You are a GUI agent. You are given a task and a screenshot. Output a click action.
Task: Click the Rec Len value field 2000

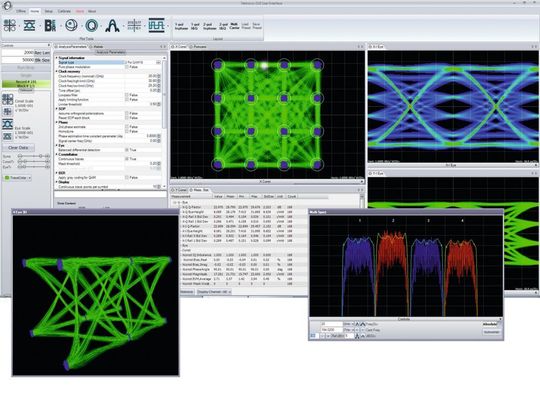pyautogui.click(x=18, y=53)
